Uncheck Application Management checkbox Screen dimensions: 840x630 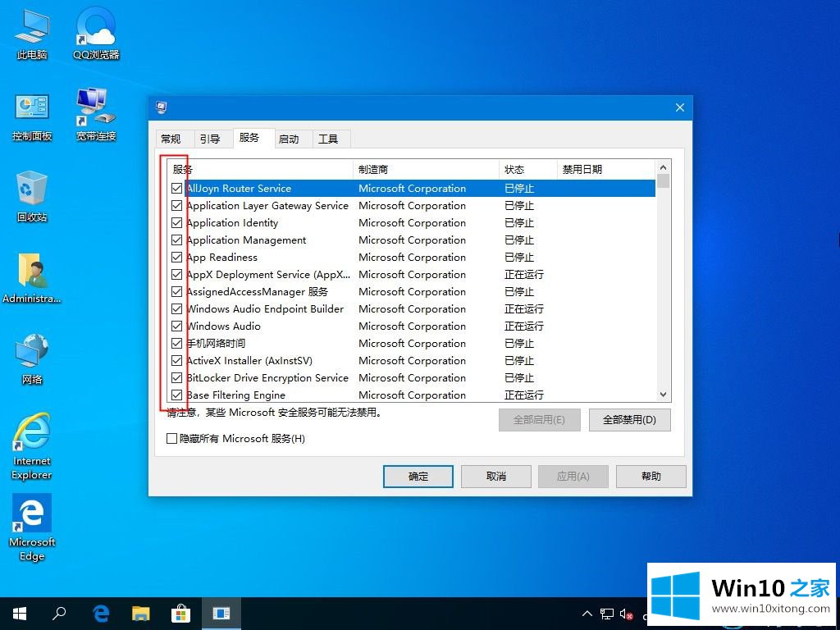pos(177,240)
